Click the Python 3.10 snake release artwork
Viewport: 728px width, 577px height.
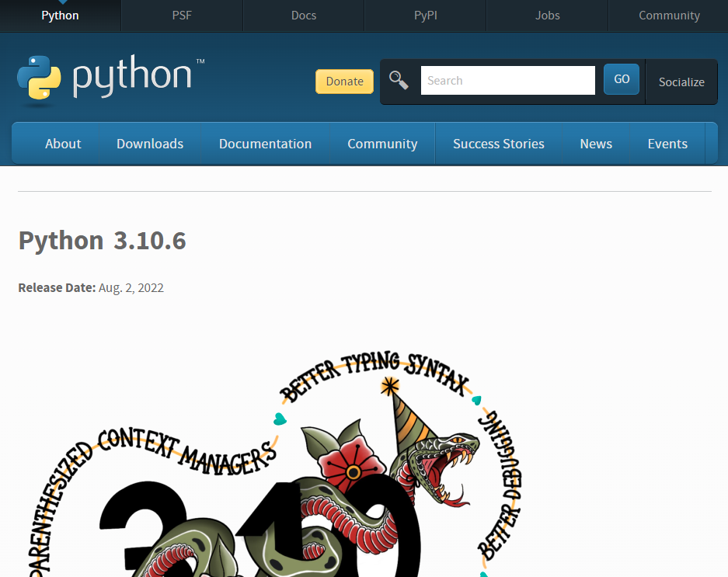[275, 464]
